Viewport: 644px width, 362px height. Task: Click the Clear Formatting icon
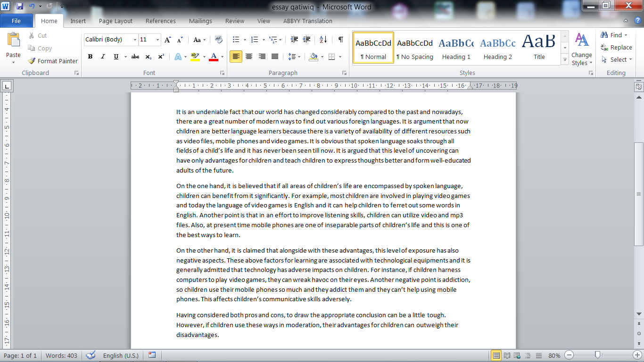point(219,40)
